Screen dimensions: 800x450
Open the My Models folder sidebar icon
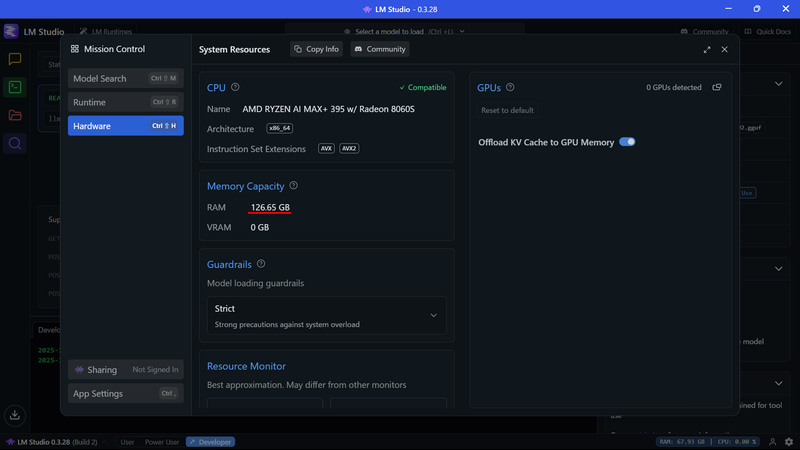[15, 115]
